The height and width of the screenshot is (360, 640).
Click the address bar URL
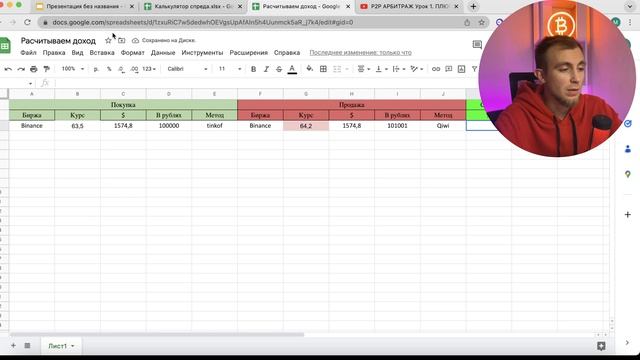[203, 22]
